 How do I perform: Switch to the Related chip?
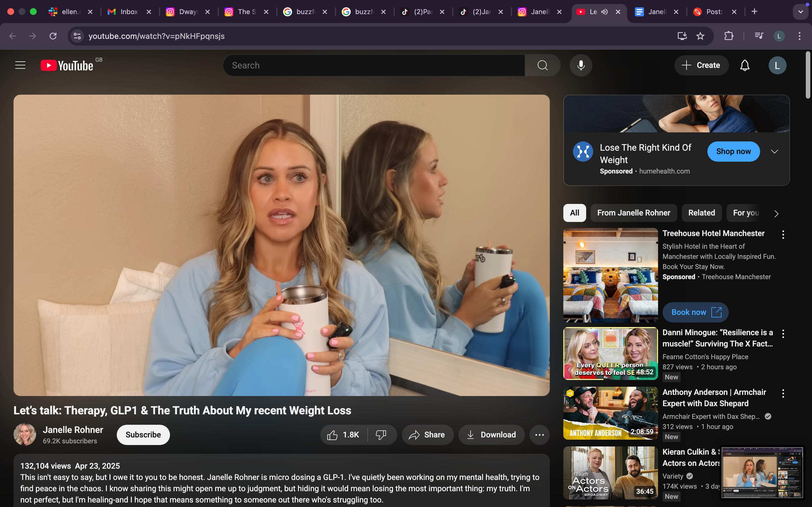tap(701, 213)
